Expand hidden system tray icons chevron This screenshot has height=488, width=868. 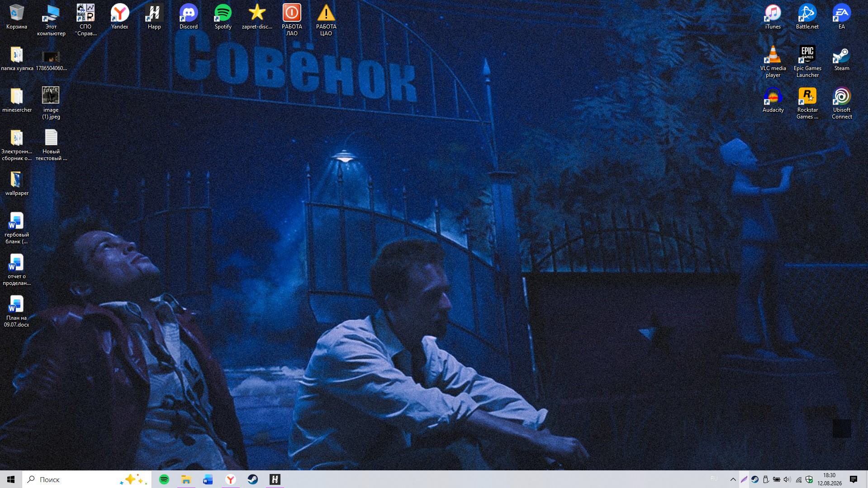click(x=733, y=479)
